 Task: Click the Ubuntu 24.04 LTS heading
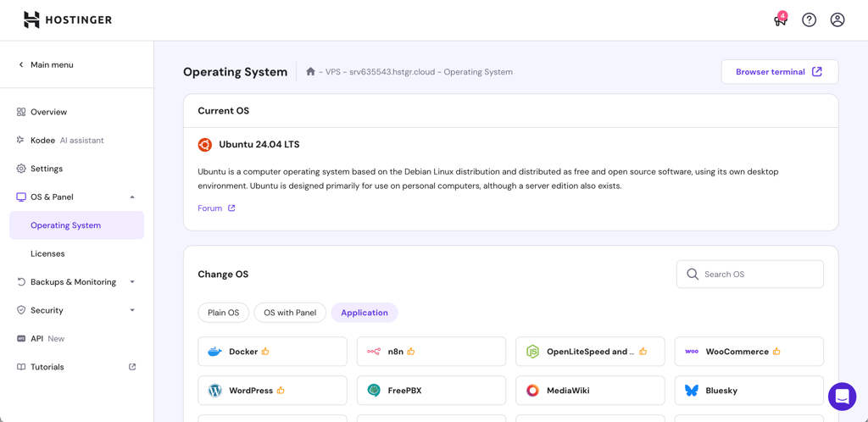pos(259,145)
